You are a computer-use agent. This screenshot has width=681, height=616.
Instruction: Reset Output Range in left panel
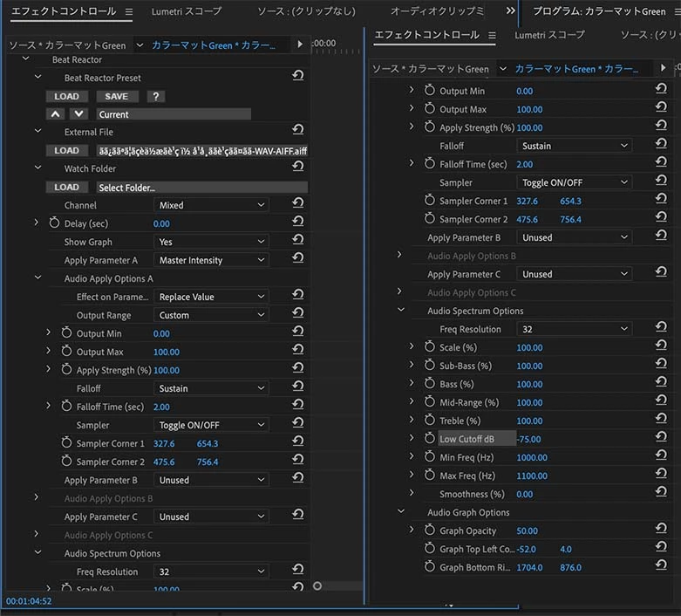click(298, 313)
